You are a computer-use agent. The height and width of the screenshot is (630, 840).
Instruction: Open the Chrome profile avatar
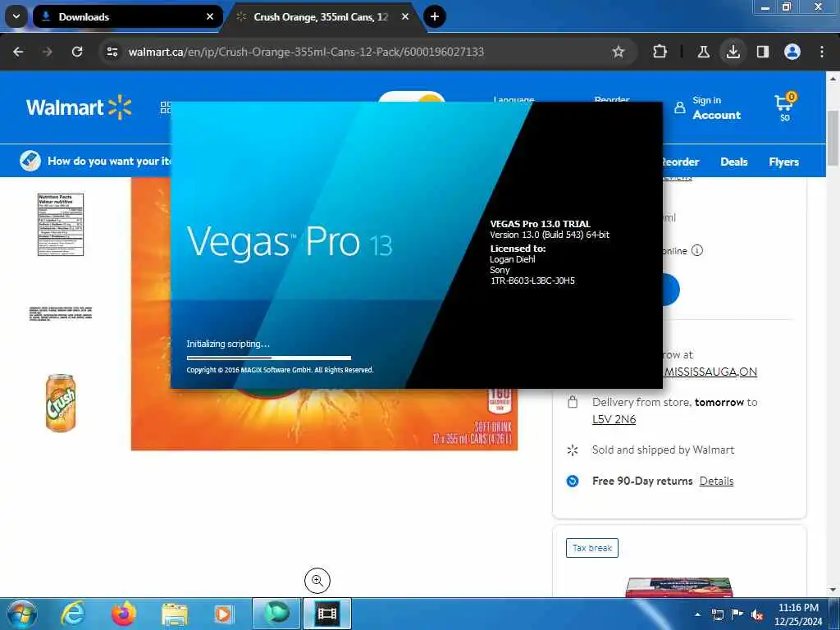(792, 52)
